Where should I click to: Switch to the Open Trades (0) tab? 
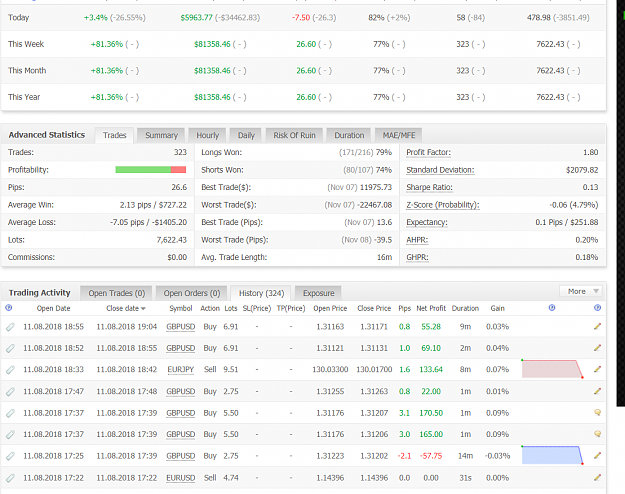point(116,293)
